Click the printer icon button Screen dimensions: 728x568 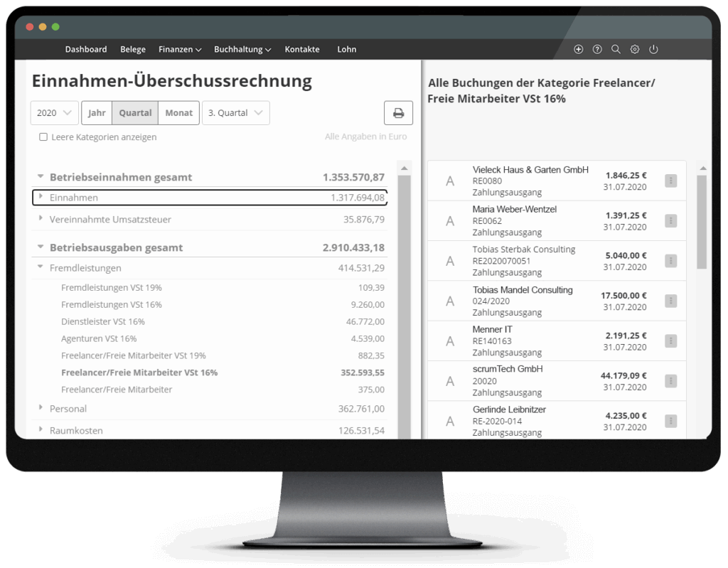(x=398, y=113)
